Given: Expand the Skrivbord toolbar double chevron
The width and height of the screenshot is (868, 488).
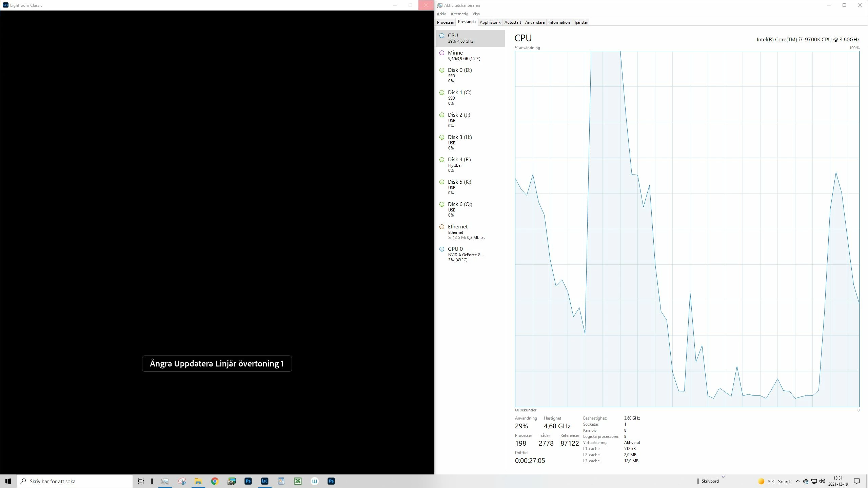Looking at the screenshot, I should click(723, 476).
